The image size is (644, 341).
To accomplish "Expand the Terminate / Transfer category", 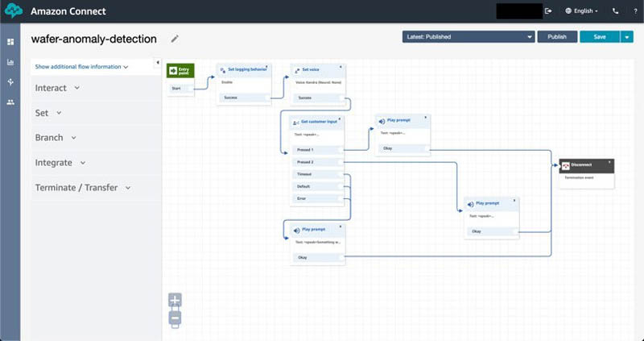I will 83,188.
